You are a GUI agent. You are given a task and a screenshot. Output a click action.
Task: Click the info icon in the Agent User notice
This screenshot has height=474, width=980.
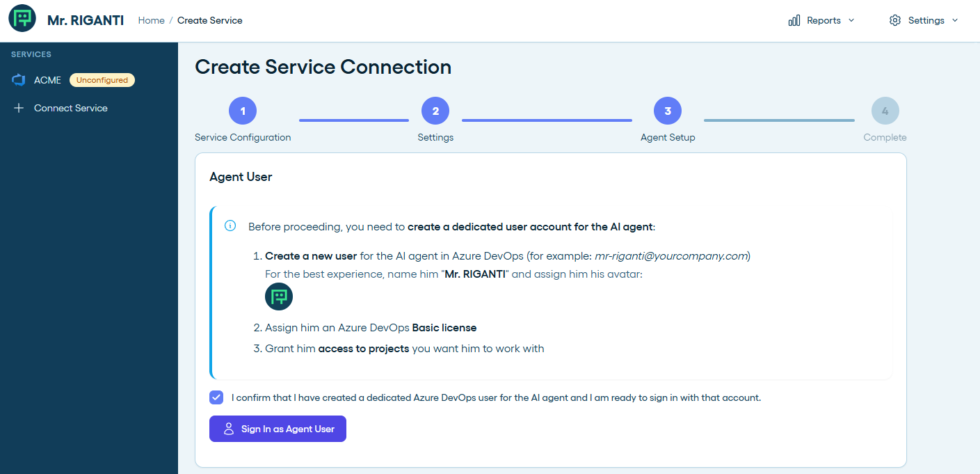pyautogui.click(x=230, y=226)
